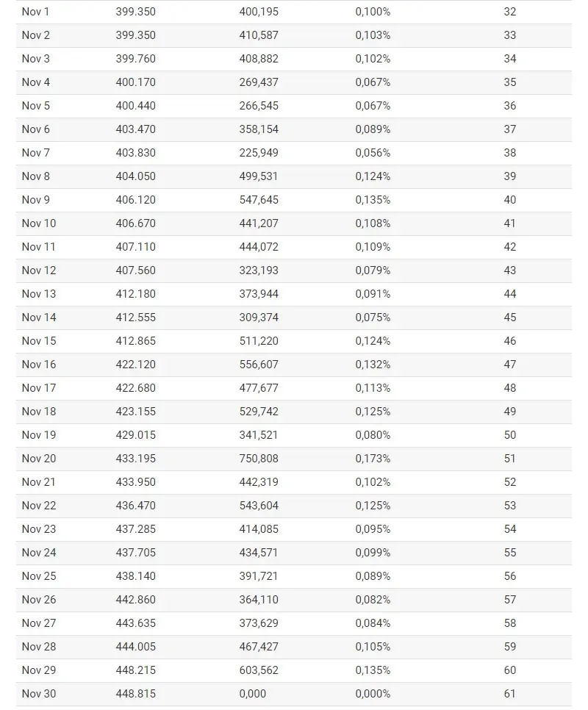Select the 0,079% cell in Nov 12 row
The image size is (588, 710).
373,270
